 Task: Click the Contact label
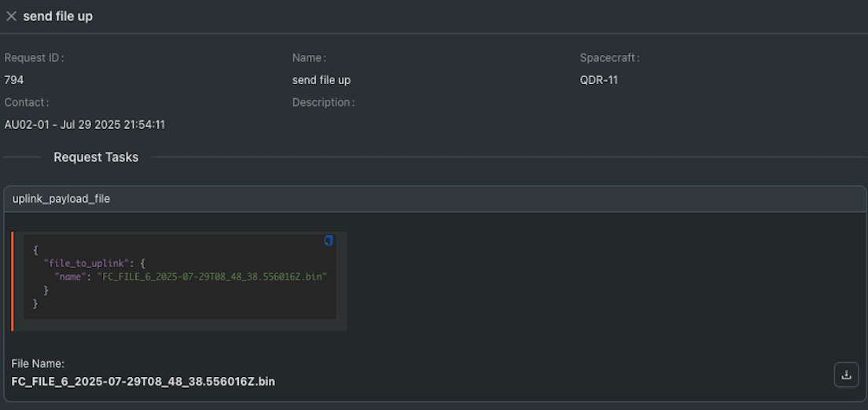click(x=27, y=102)
